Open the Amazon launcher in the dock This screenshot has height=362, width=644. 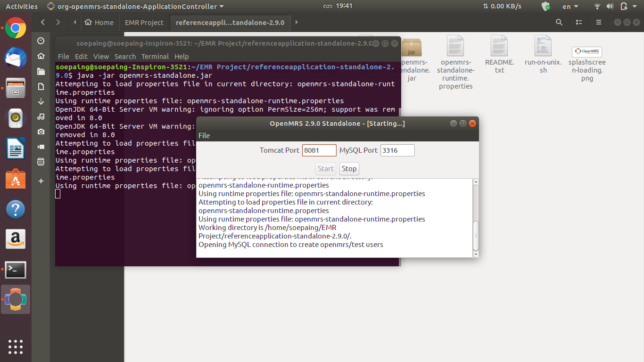point(16,239)
